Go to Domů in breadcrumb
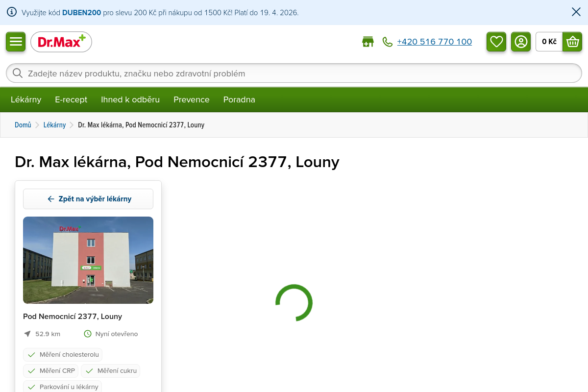 [23, 125]
